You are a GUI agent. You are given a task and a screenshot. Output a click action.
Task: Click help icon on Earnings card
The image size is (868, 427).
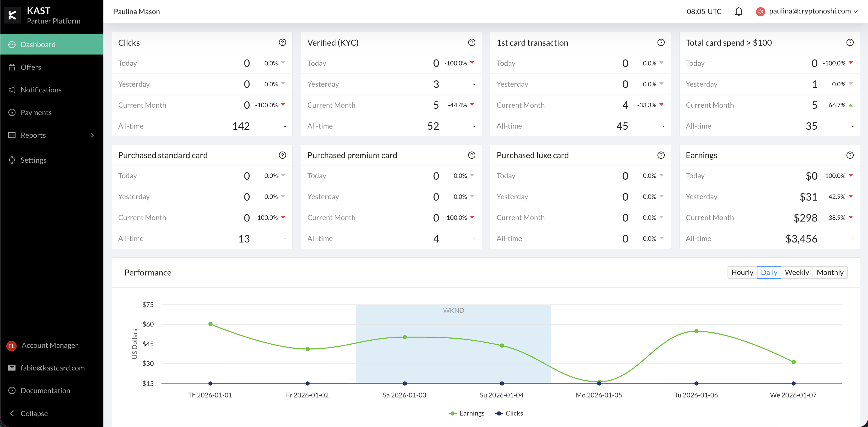850,155
